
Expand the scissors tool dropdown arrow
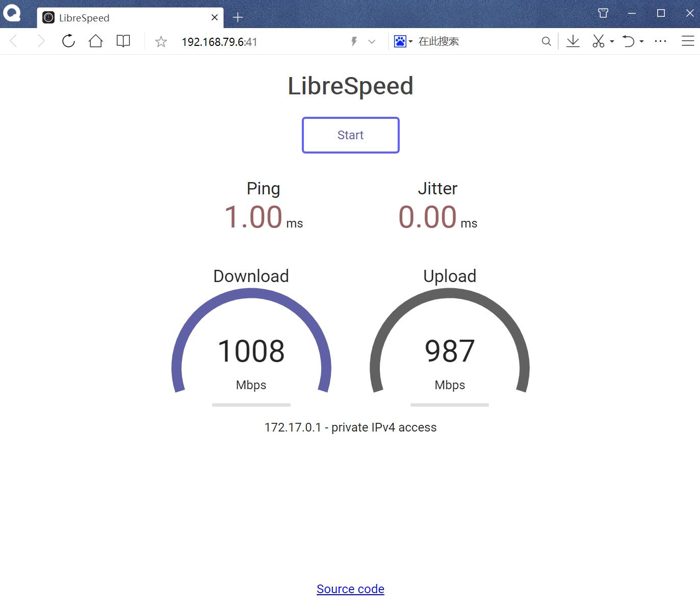point(612,41)
